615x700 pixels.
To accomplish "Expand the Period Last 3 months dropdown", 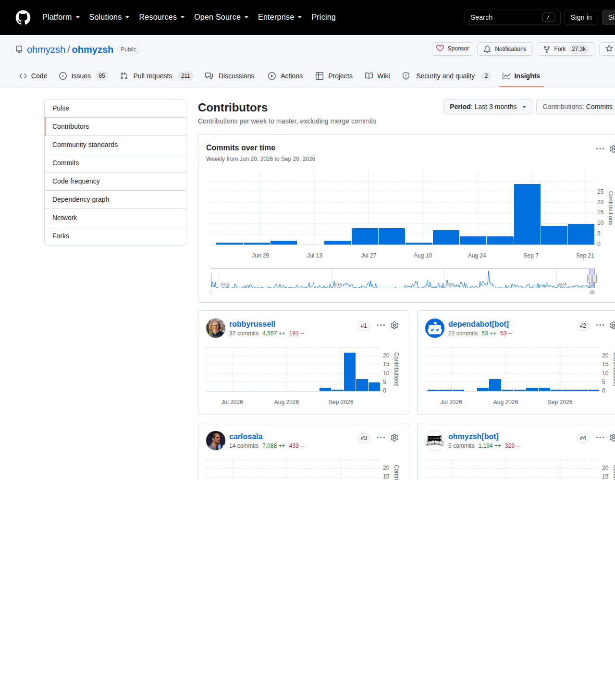I will point(488,107).
